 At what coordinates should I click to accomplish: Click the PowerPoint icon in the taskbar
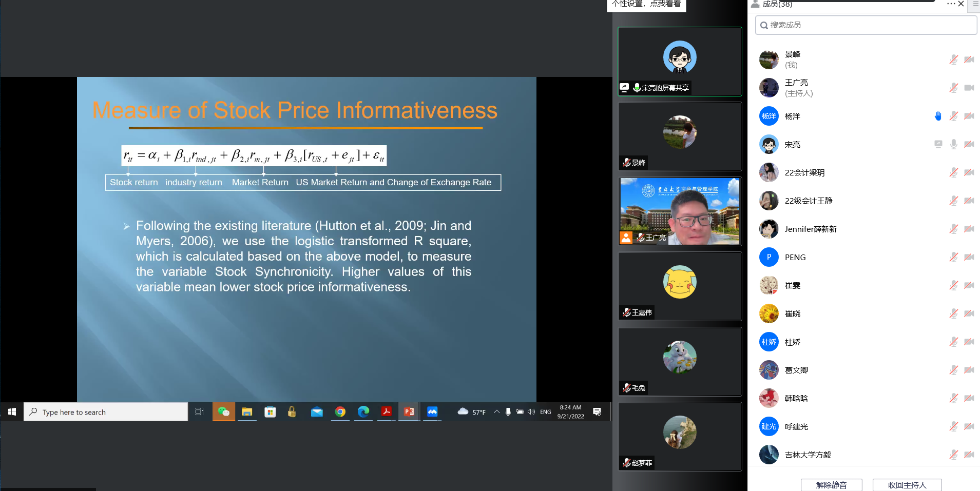pyautogui.click(x=409, y=411)
